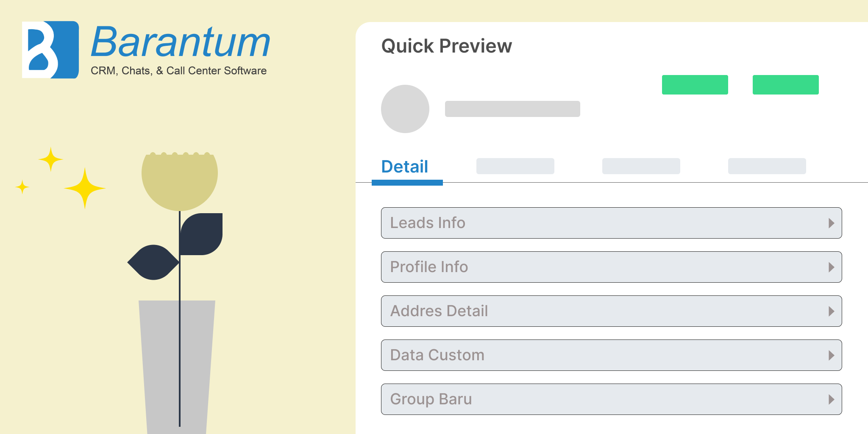Click the dark leaf left of the stem
The image size is (868, 434).
(x=153, y=262)
